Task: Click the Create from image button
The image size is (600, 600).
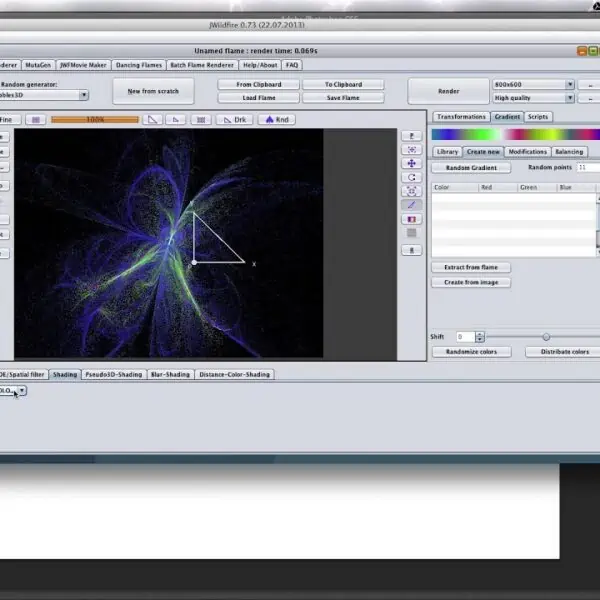Action: coord(471,282)
